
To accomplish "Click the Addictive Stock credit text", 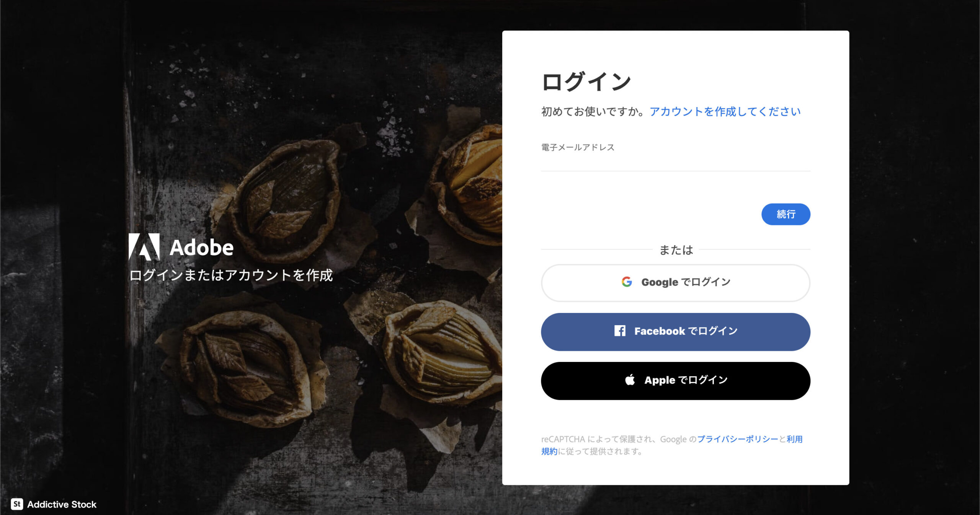I will (x=62, y=504).
